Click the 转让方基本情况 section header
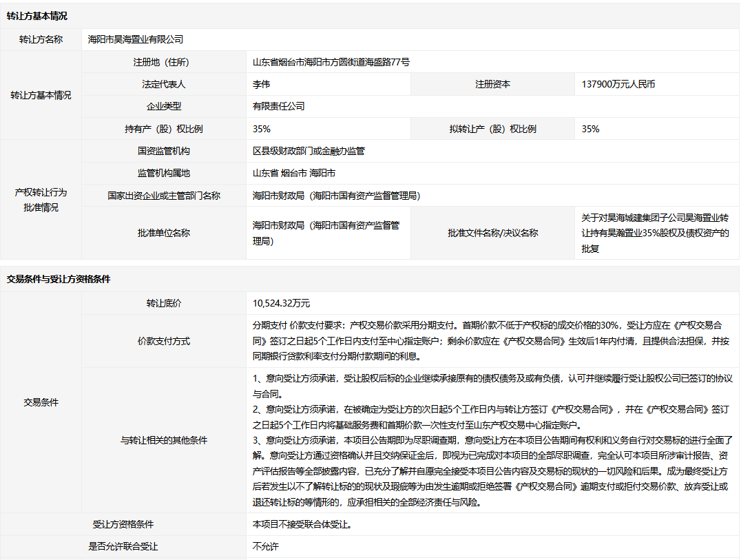 point(37,16)
